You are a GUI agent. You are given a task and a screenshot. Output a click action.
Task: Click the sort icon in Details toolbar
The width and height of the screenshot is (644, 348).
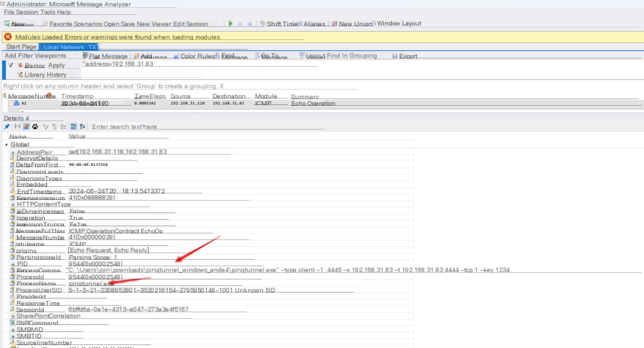(82, 127)
